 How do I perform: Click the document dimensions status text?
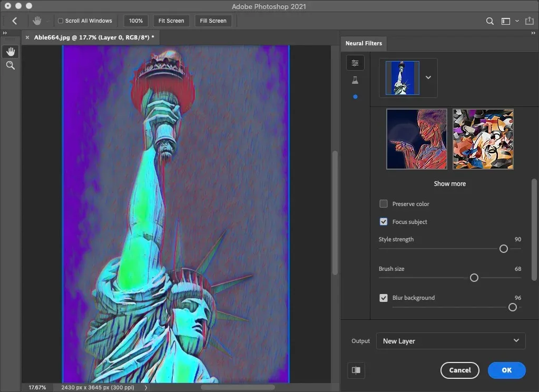coord(97,388)
